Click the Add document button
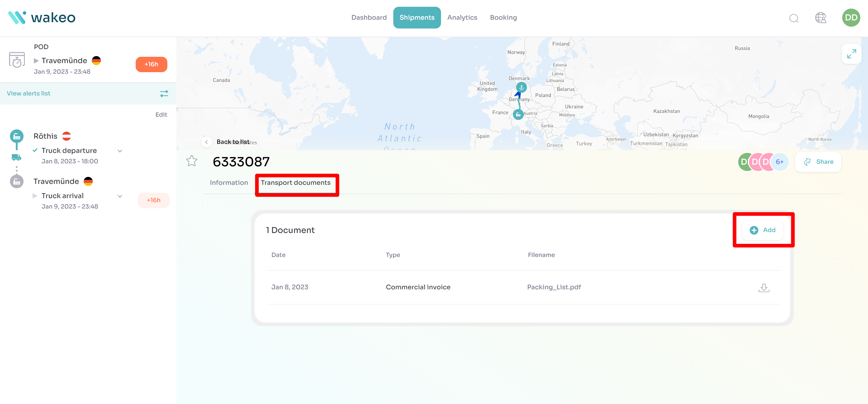Viewport: 868px width, 404px height. (x=763, y=230)
